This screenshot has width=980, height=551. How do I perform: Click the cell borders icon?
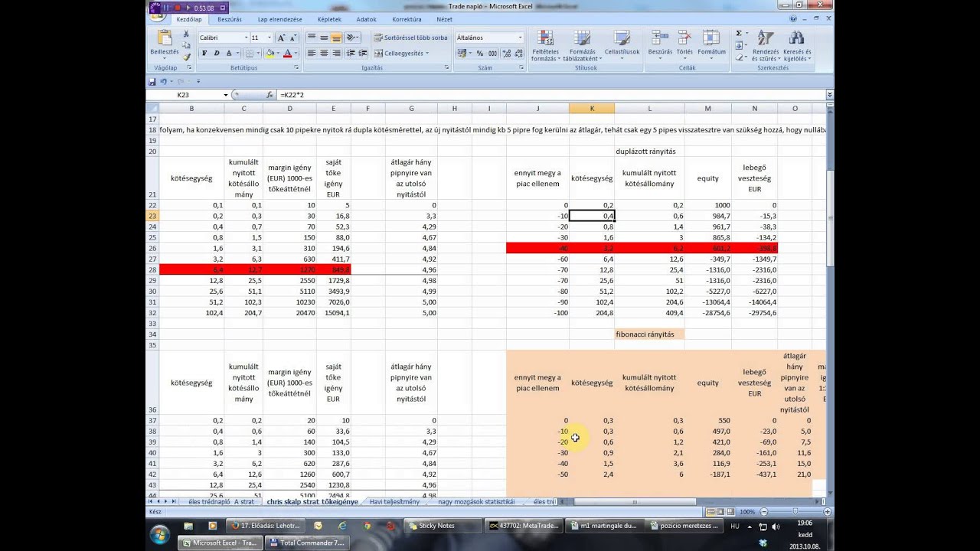(248, 54)
